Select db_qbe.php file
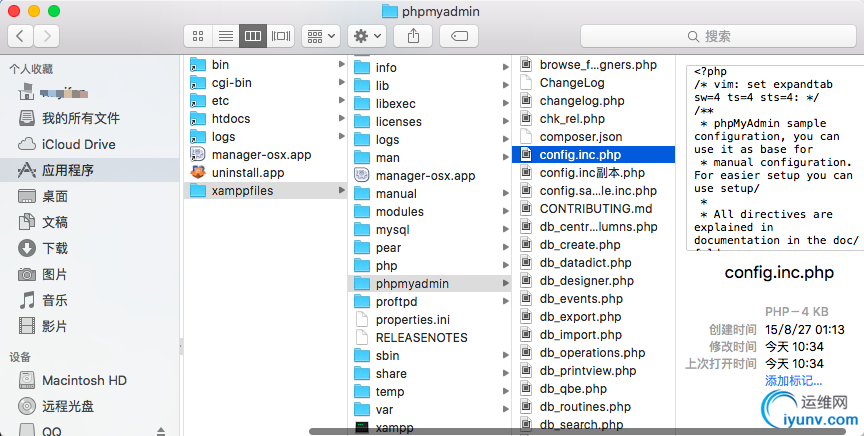Viewport: 864px width, 436px height. 593,389
